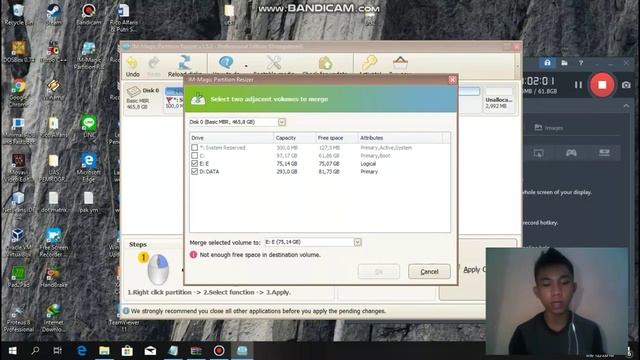Open File Explorer from the taskbar

click(104, 351)
